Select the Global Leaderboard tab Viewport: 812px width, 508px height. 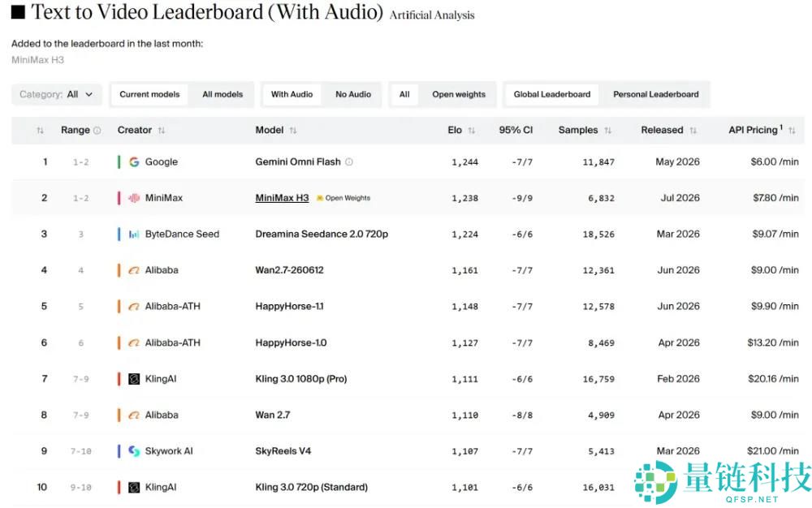coord(551,94)
